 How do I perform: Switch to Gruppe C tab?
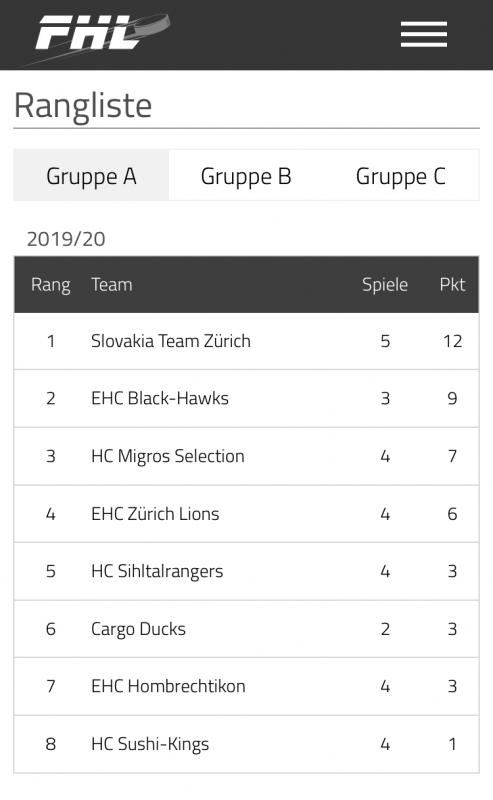point(401,176)
